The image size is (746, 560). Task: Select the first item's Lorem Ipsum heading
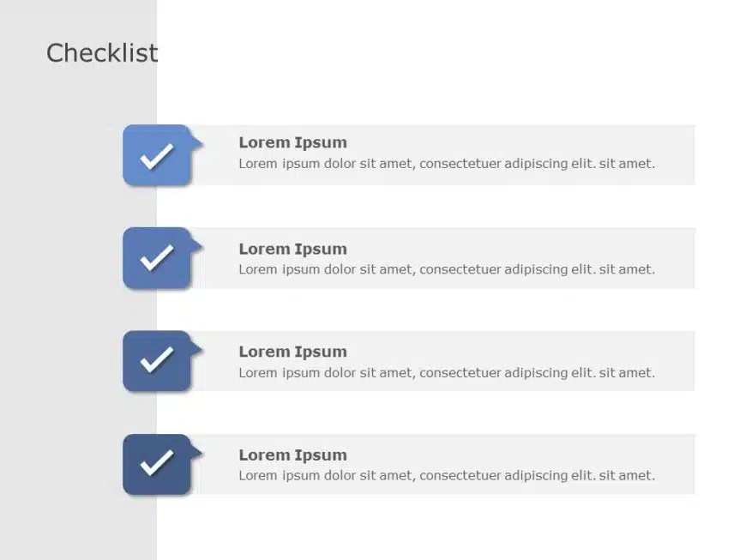click(x=292, y=142)
